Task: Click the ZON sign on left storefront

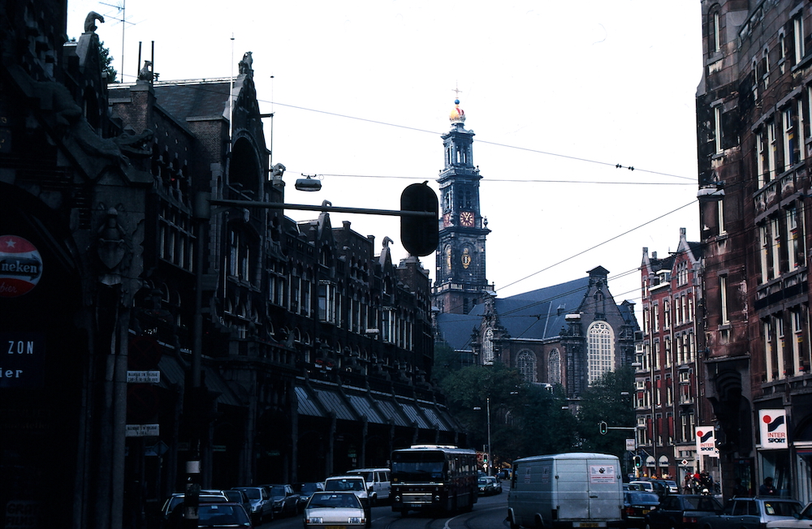Action: (x=19, y=347)
